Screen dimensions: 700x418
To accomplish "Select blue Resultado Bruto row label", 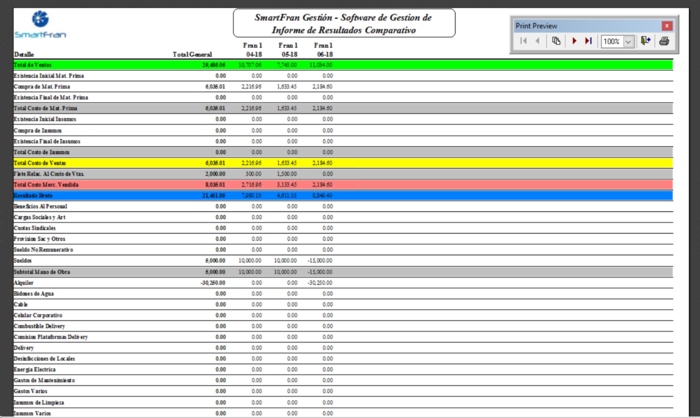I will pos(33,196).
